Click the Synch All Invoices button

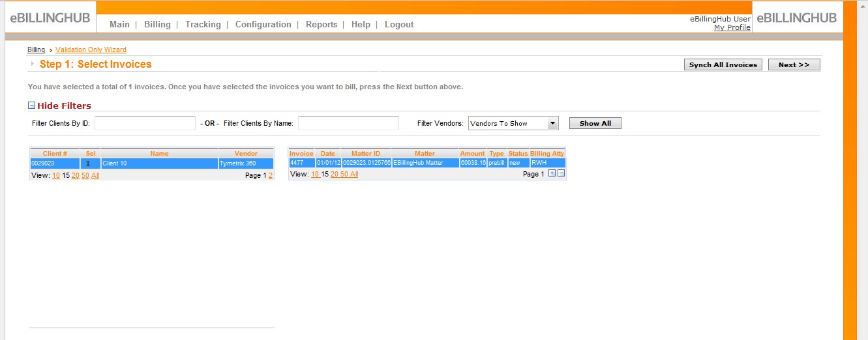pyautogui.click(x=723, y=64)
